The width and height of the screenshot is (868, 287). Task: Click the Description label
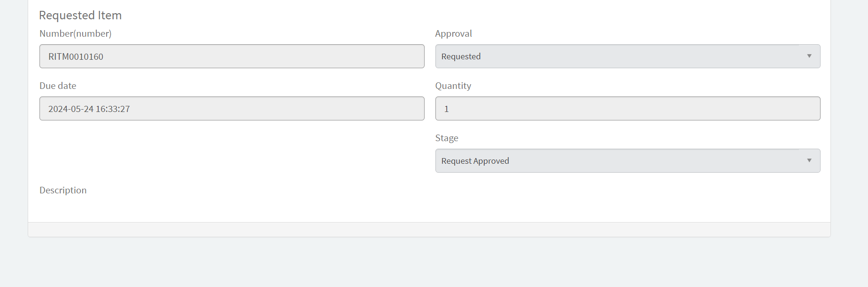63,190
